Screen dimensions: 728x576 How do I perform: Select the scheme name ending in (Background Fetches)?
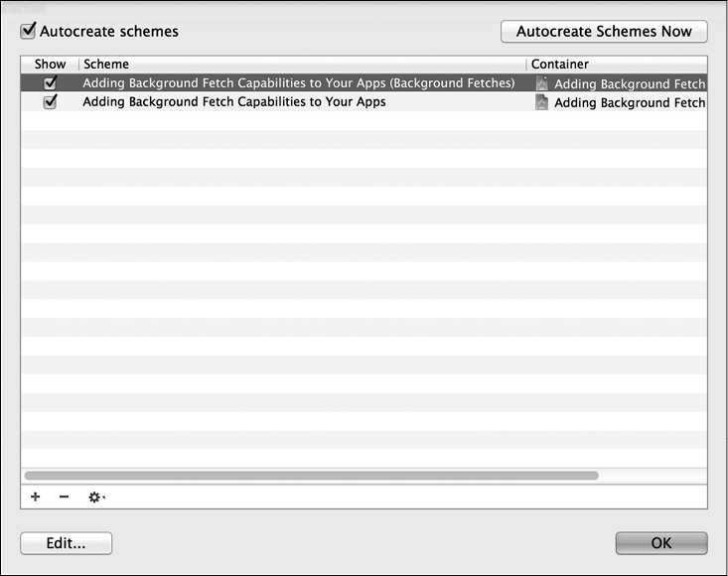tap(298, 83)
